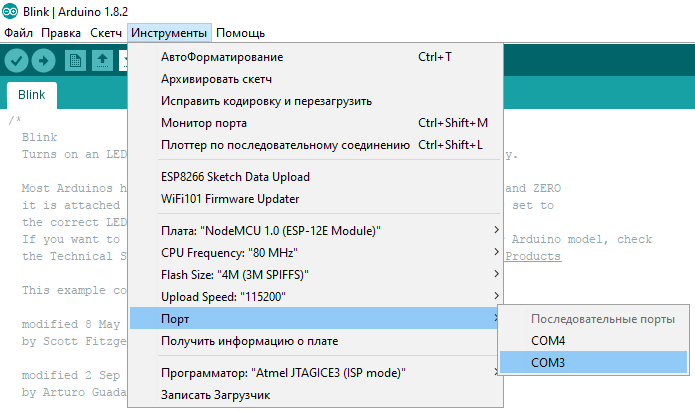
Task: Expand the Flash Size 4M submenu
Action: tap(316, 275)
